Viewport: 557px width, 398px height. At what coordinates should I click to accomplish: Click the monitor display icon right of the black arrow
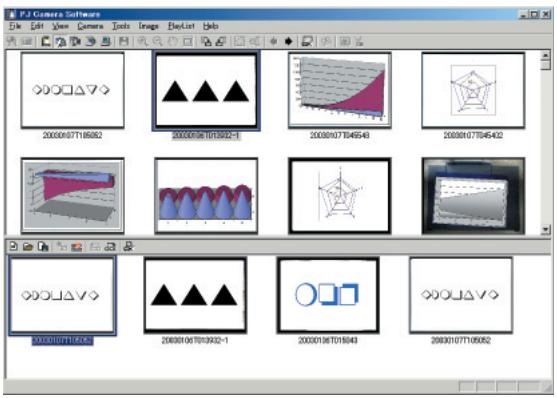307,42
